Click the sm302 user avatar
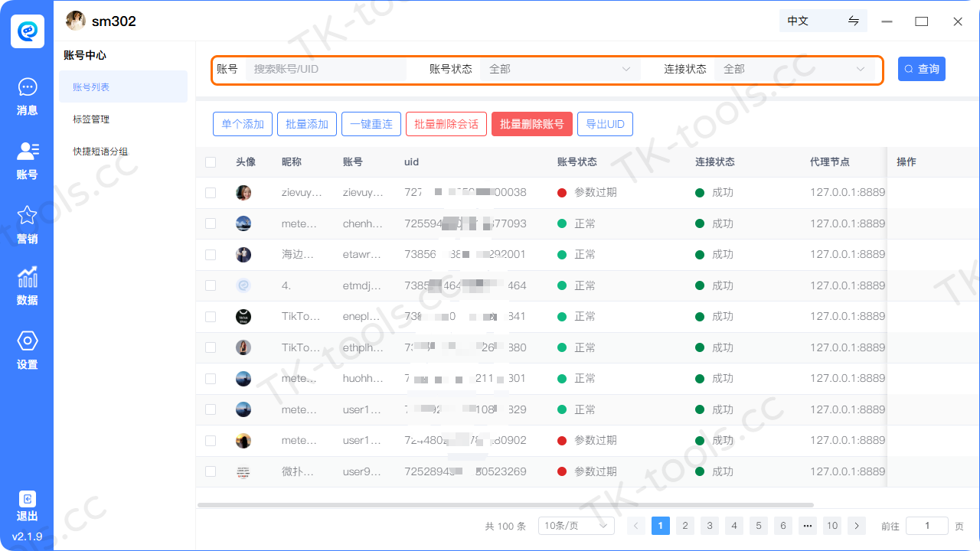980x551 pixels. pyautogui.click(x=76, y=21)
